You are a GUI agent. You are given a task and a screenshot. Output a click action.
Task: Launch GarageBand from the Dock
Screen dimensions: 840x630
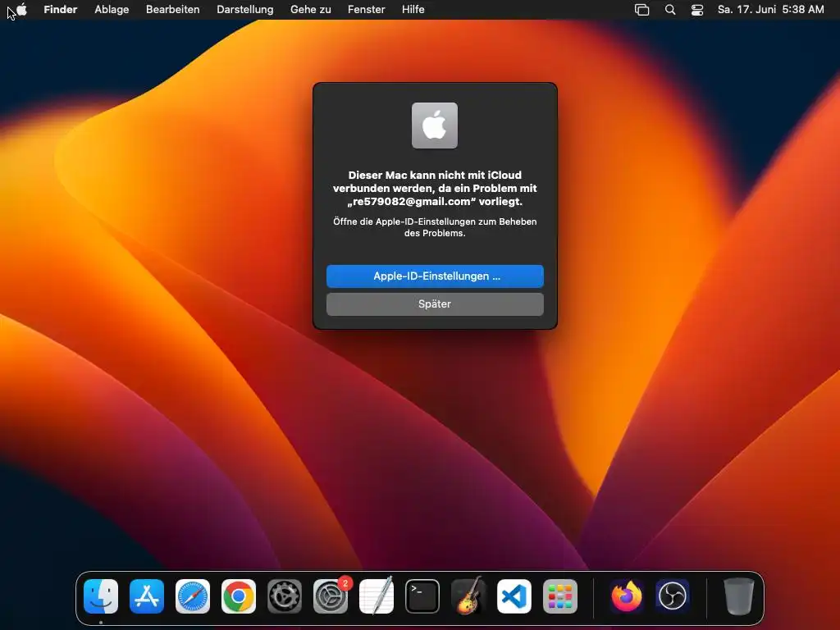pos(468,596)
